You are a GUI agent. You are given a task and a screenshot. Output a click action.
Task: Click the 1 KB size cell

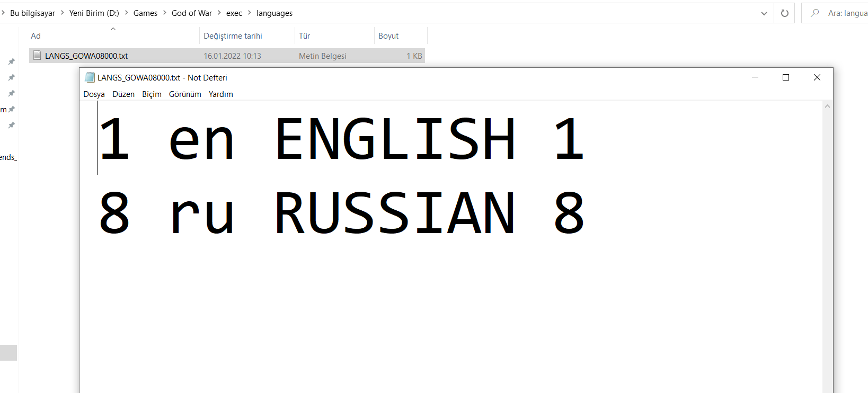414,56
